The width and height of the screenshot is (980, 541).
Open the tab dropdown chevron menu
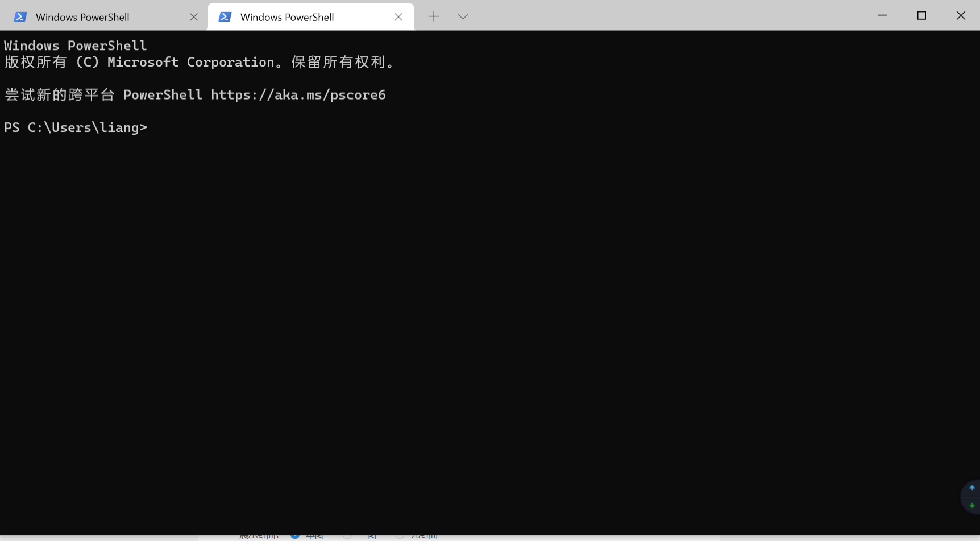coord(463,16)
